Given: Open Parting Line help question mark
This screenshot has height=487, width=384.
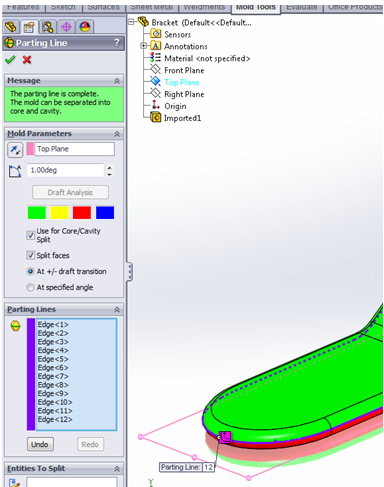Looking at the screenshot, I should pos(117,43).
